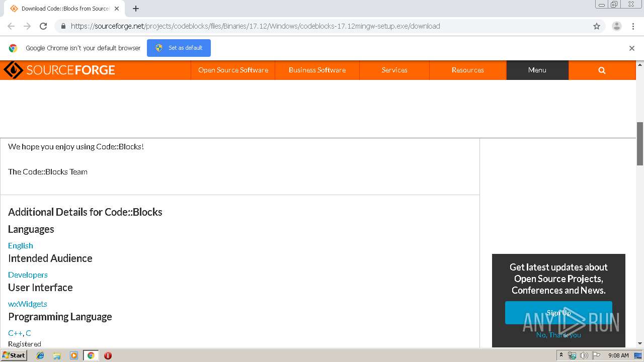Viewport: 644px width, 362px height.
Task: View site info via the padlock icon
Action: tap(63, 26)
